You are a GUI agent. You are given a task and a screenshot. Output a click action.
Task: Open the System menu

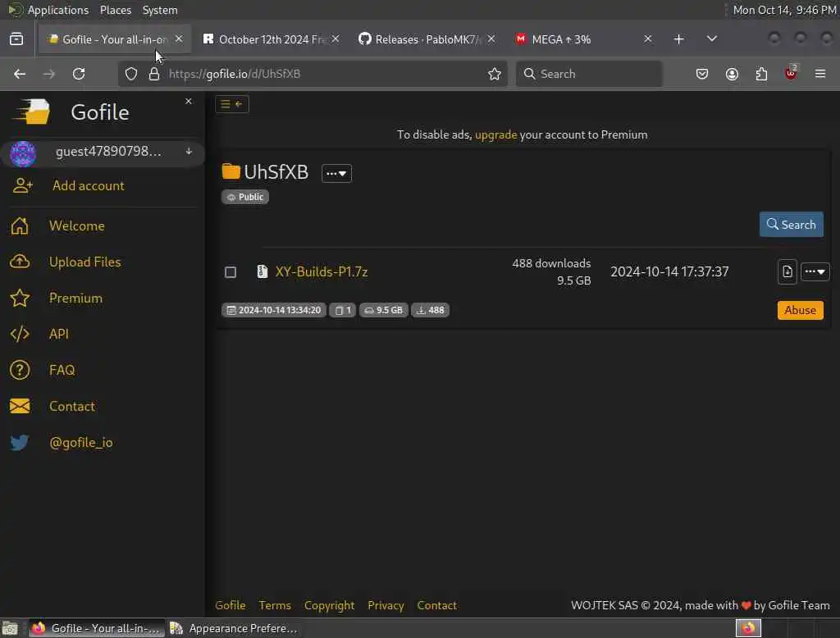pos(160,10)
